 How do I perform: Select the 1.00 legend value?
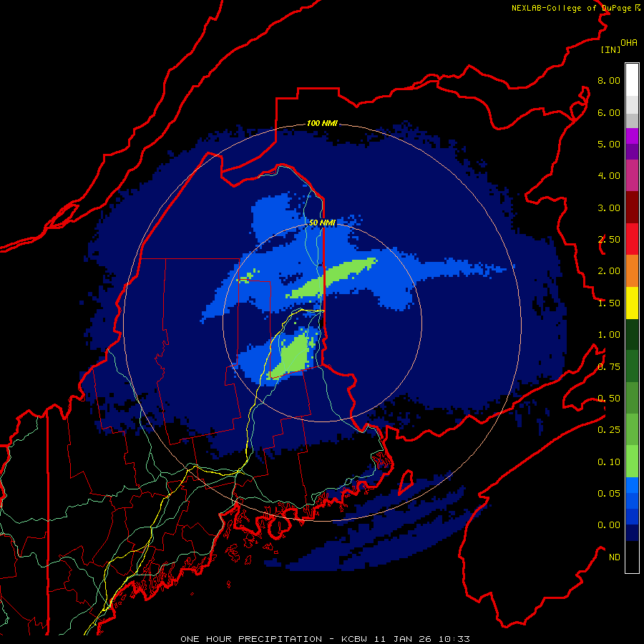(609, 335)
